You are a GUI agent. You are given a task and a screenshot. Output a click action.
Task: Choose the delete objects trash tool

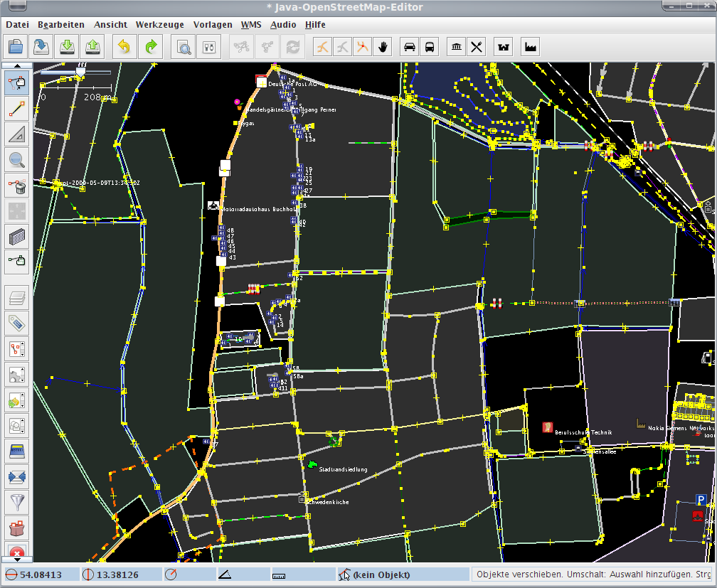pos(16,186)
